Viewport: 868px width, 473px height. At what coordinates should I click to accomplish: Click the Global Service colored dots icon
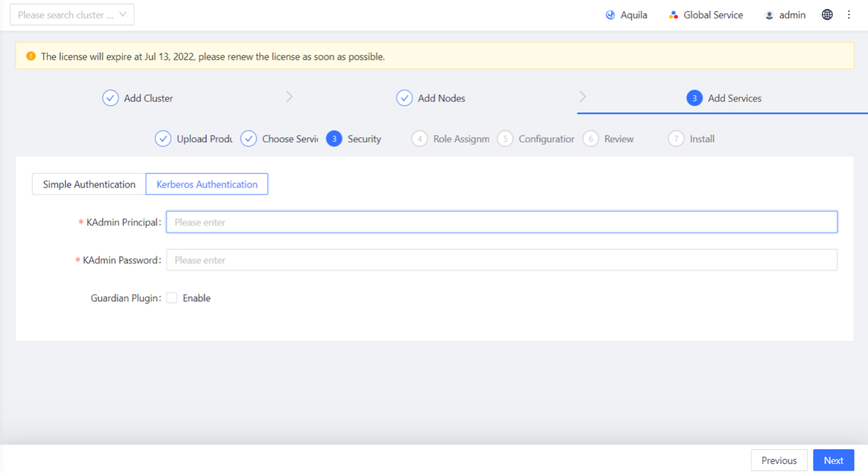click(673, 15)
